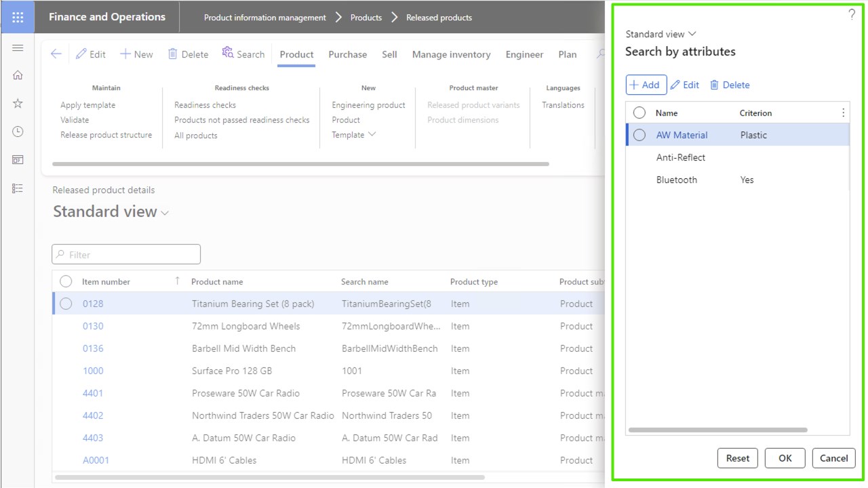Open Recent clock icon in sidebar
Viewport: 868px width, 488px height.
point(18,131)
